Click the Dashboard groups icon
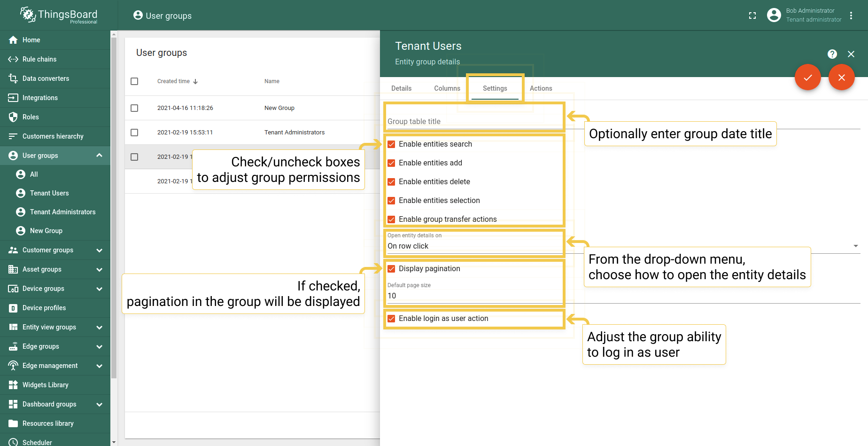868x446 pixels. click(x=13, y=404)
